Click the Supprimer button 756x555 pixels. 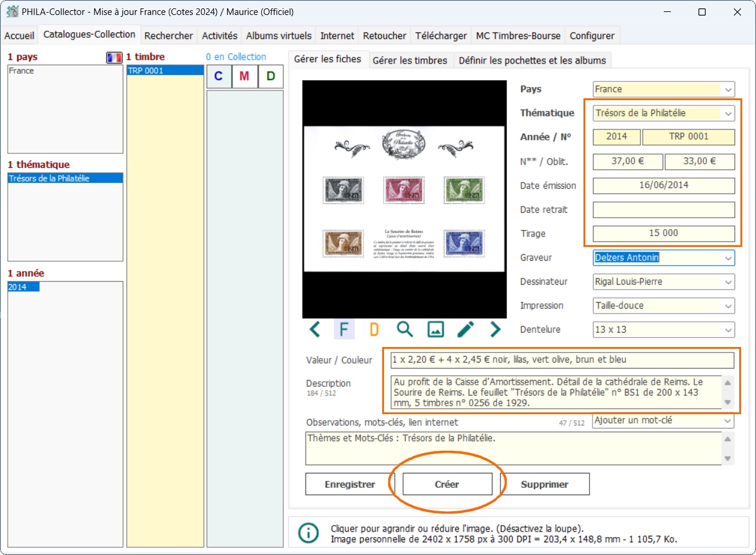click(545, 484)
